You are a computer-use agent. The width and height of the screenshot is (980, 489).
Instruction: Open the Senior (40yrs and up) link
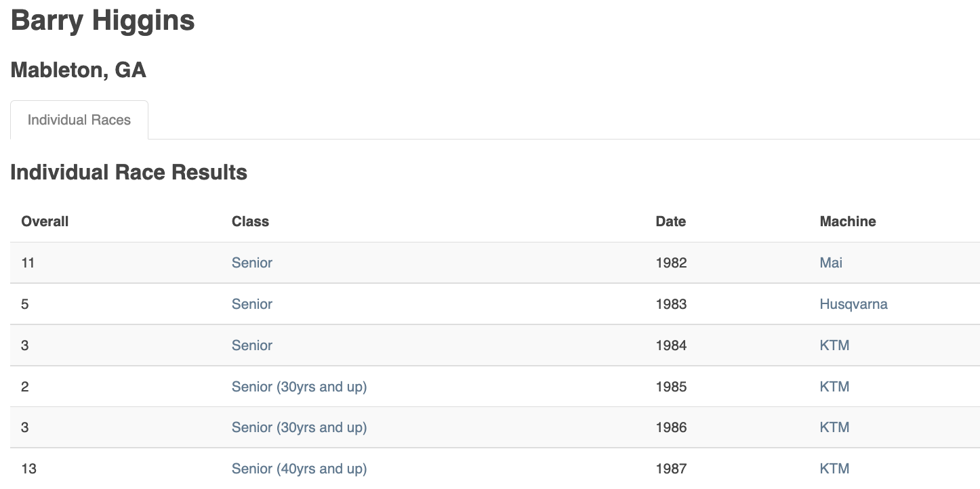(x=299, y=469)
